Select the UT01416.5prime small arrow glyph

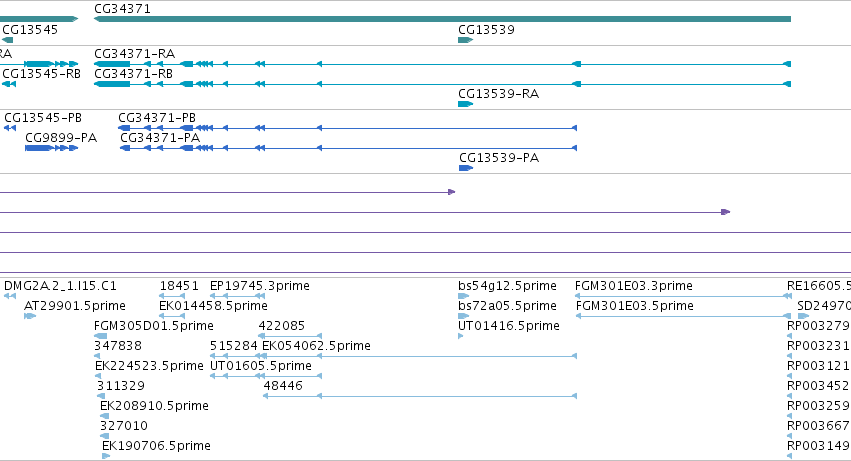click(461, 336)
